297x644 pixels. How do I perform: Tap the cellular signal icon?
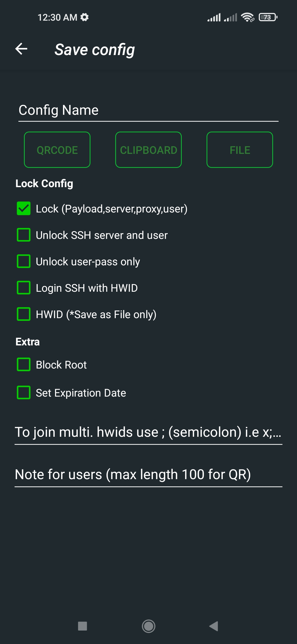point(214,17)
